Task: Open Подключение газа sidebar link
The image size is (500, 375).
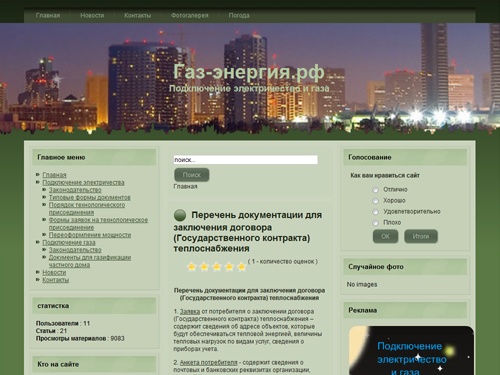Action: click(69, 242)
